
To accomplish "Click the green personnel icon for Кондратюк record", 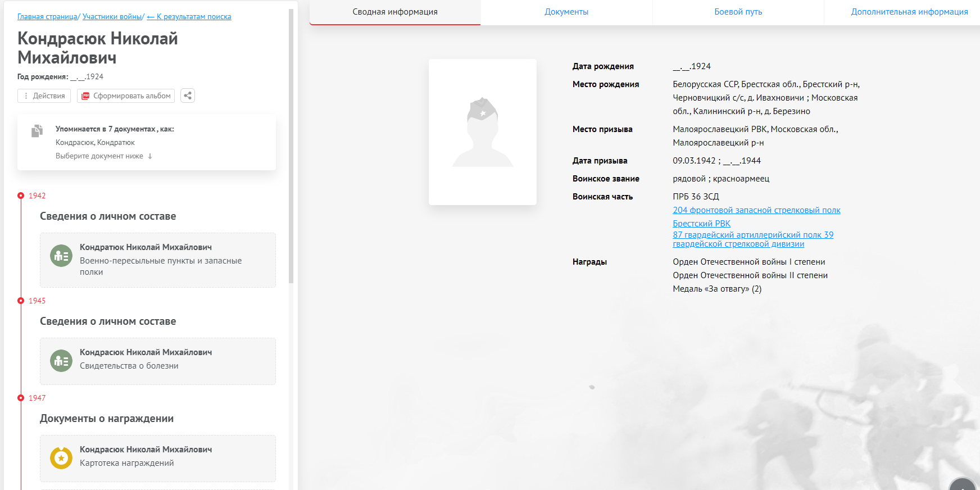I will tap(61, 256).
